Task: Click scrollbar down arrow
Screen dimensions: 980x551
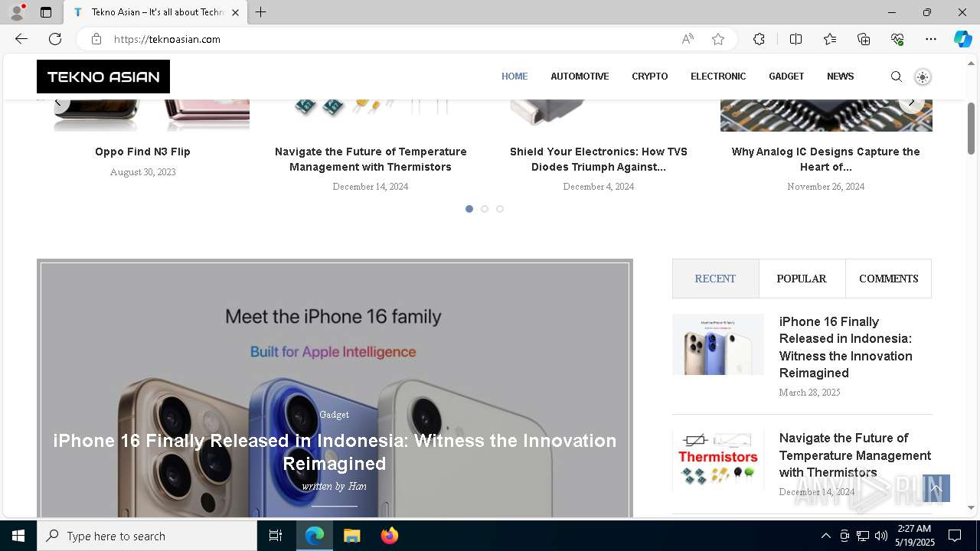Action: click(x=971, y=507)
